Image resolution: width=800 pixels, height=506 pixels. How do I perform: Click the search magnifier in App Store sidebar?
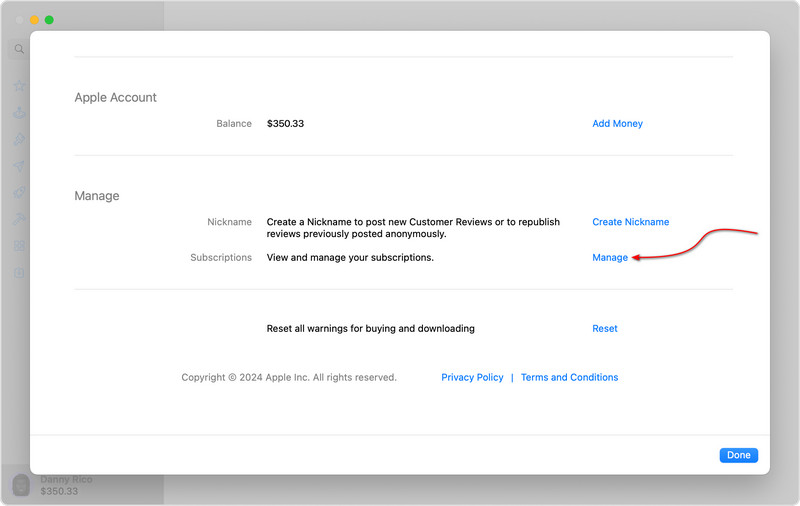pyautogui.click(x=19, y=49)
